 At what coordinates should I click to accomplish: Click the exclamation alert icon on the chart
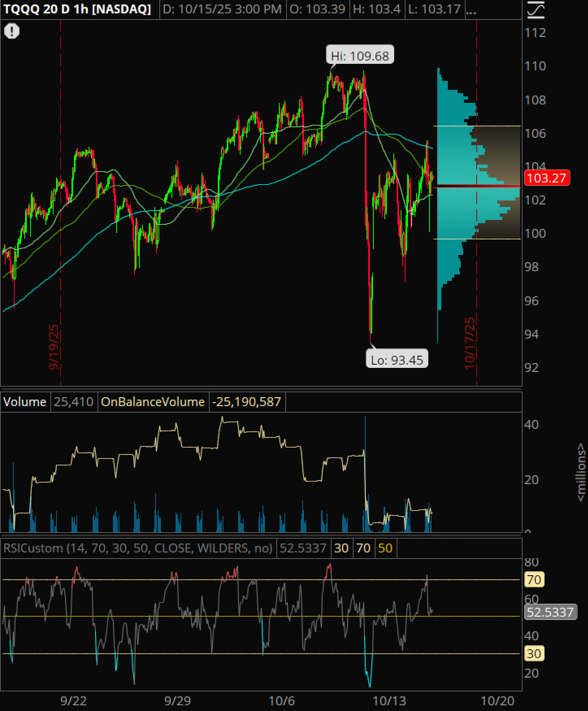[x=12, y=31]
